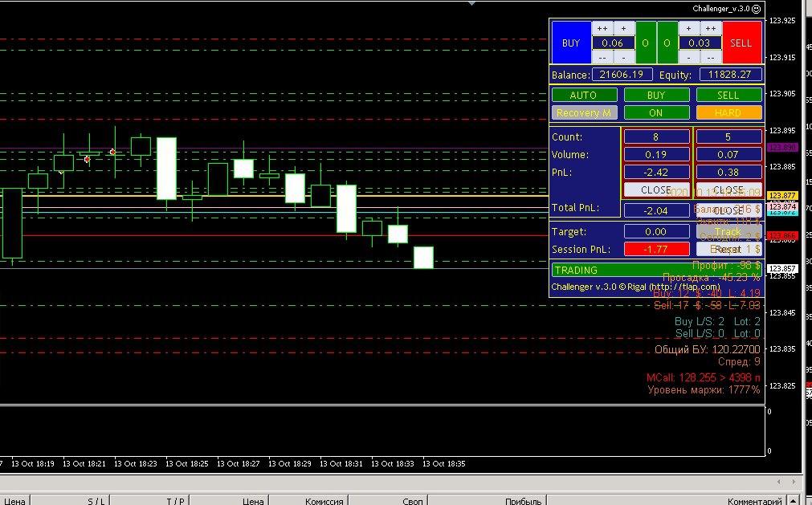The image size is (812, 505).
Task: Click the single + button above the 0.06 lot
Action: click(623, 28)
